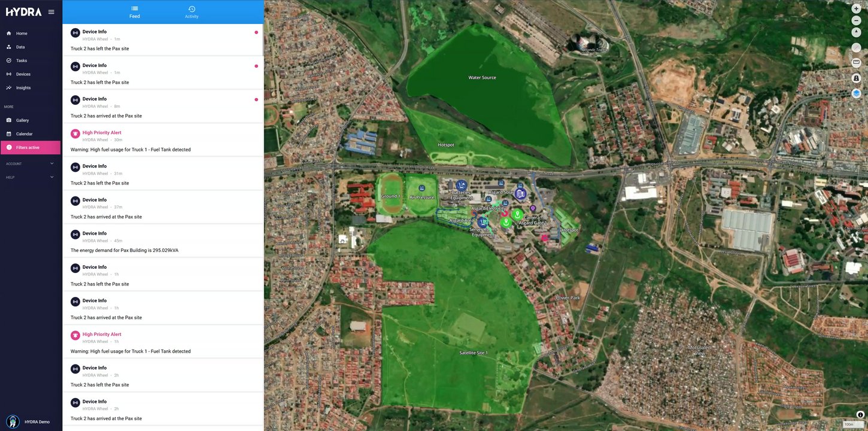Click the purple Camera Asgard Gate marker

click(533, 208)
